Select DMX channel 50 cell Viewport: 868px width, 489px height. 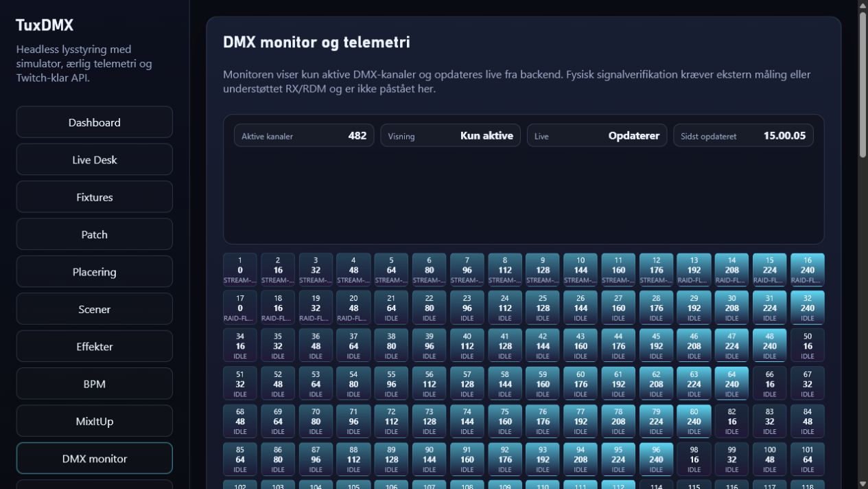(x=808, y=345)
